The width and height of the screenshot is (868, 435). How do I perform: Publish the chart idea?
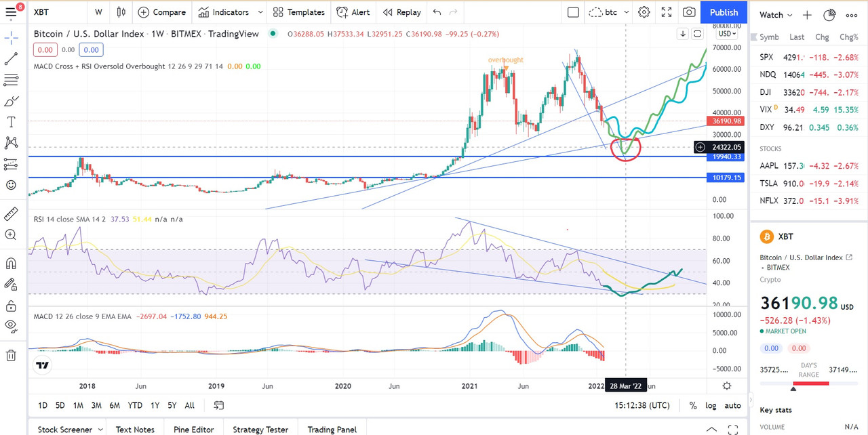pos(724,12)
